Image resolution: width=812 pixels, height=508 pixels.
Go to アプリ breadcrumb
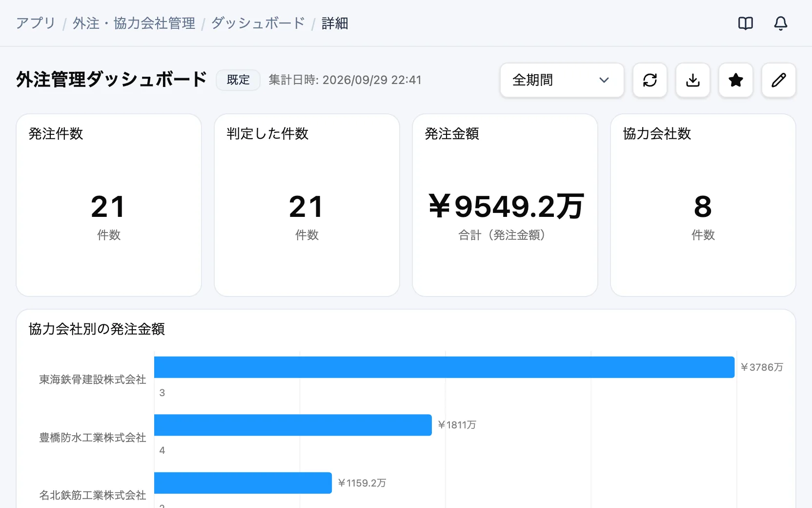36,23
